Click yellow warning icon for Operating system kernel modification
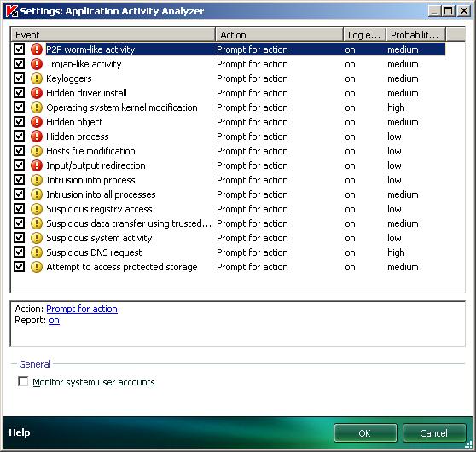 [37, 107]
